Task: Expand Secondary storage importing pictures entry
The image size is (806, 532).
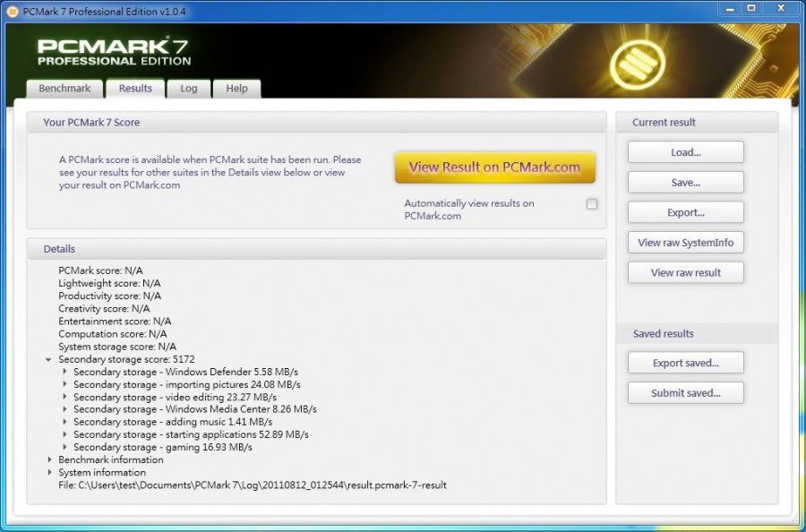Action: click(x=64, y=384)
